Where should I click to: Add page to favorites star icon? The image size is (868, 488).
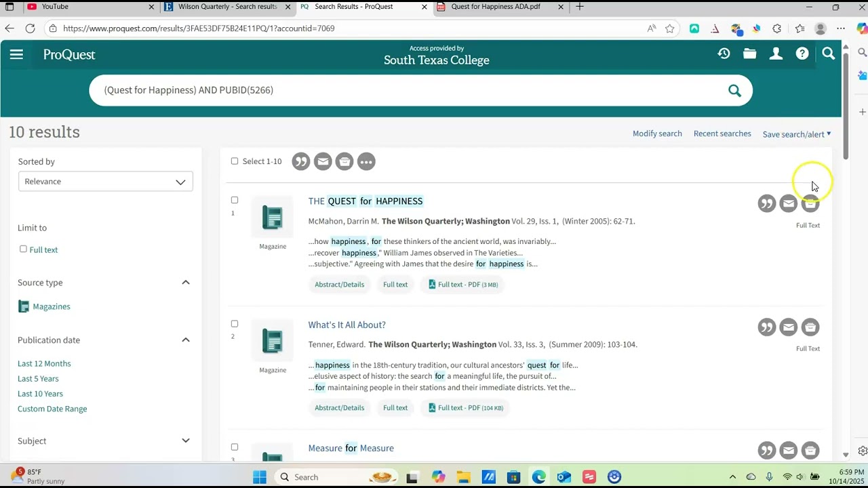pyautogui.click(x=670, y=28)
